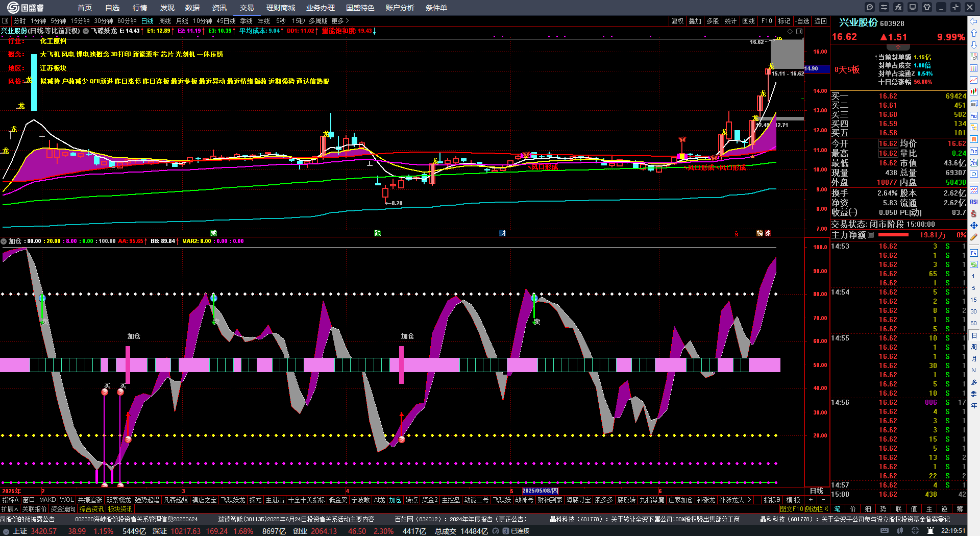Click the screen layout monitor icon
Screen dimensions: 980x536
(x=913, y=7)
